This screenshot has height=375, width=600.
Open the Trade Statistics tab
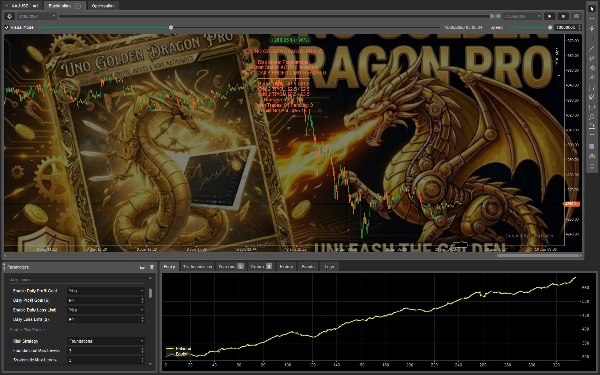point(197,266)
